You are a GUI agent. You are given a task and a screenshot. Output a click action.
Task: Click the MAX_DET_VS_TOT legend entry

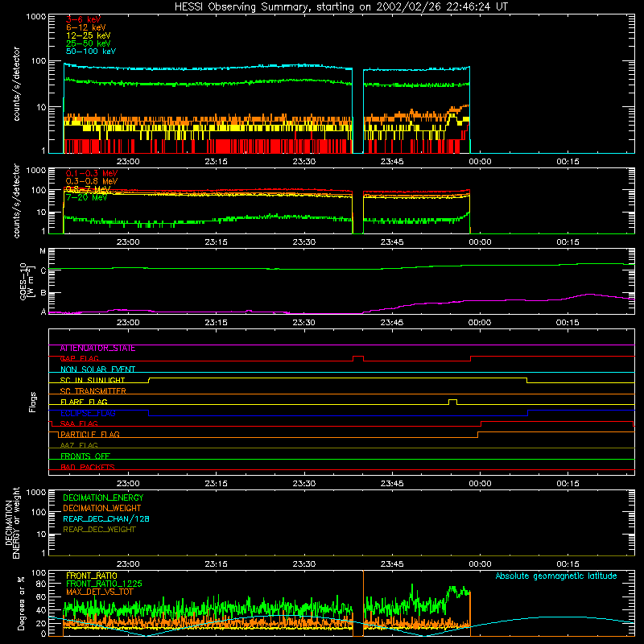pos(99,592)
